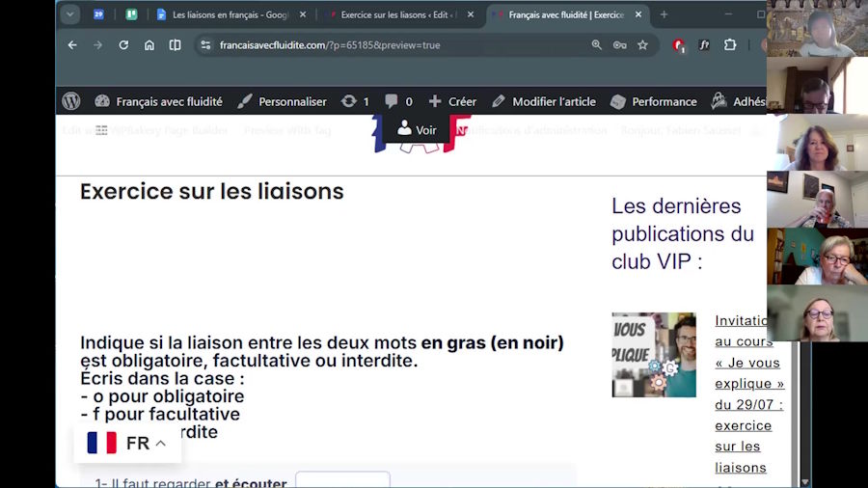The height and width of the screenshot is (488, 868).
Task: Click the page's vertical scrollbar down arrow
Action: click(x=805, y=482)
